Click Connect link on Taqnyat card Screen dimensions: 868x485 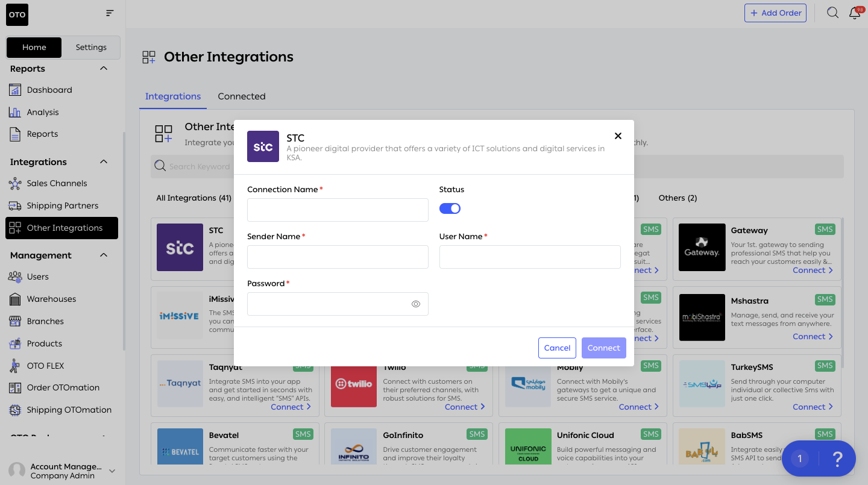(291, 407)
